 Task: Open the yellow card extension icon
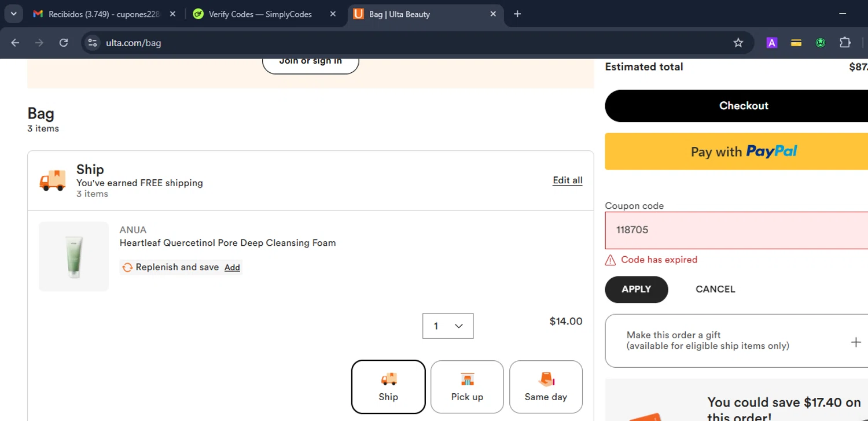coord(796,43)
